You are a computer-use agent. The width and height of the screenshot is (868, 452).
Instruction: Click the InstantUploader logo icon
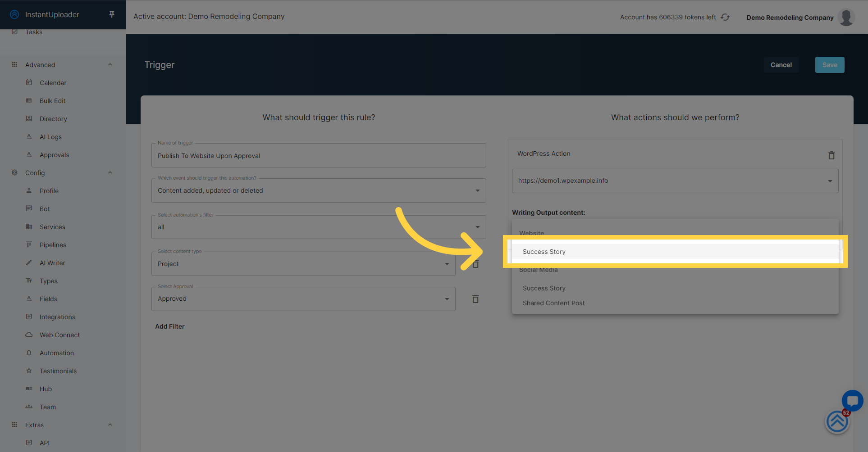[x=14, y=14]
